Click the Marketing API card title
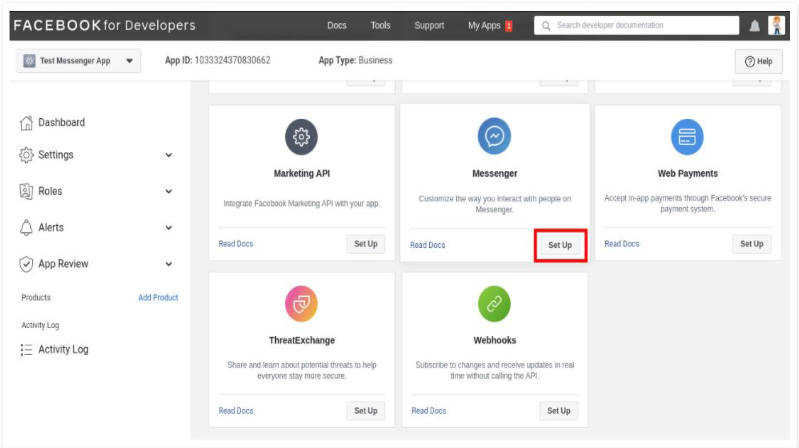The height and width of the screenshot is (448, 799). coord(302,173)
